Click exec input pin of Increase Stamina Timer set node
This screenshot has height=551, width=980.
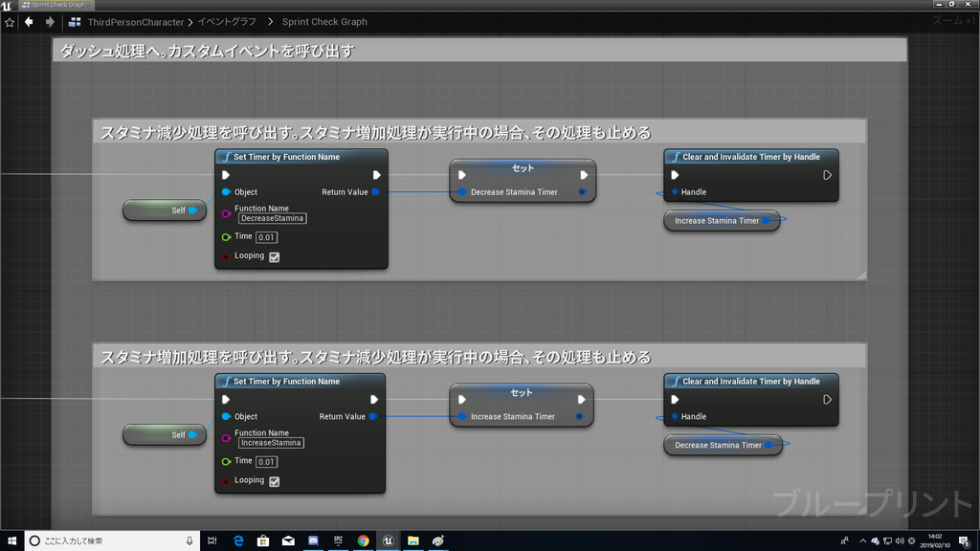462,399
